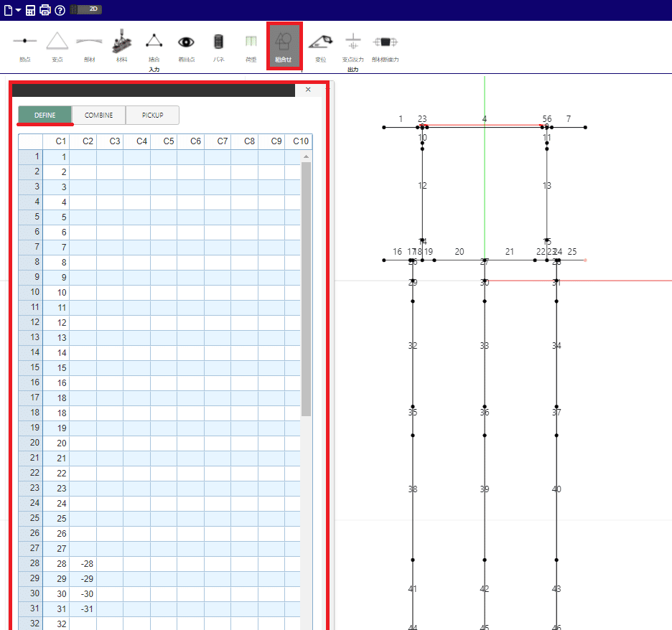
Task: Click the vertical scrollbar thumb of the table
Action: pyautogui.click(x=306, y=289)
